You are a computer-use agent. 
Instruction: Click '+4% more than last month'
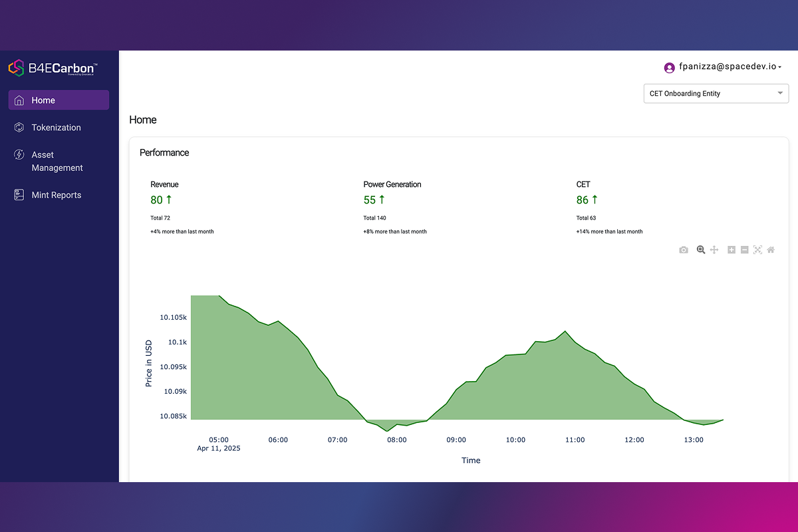pos(182,231)
